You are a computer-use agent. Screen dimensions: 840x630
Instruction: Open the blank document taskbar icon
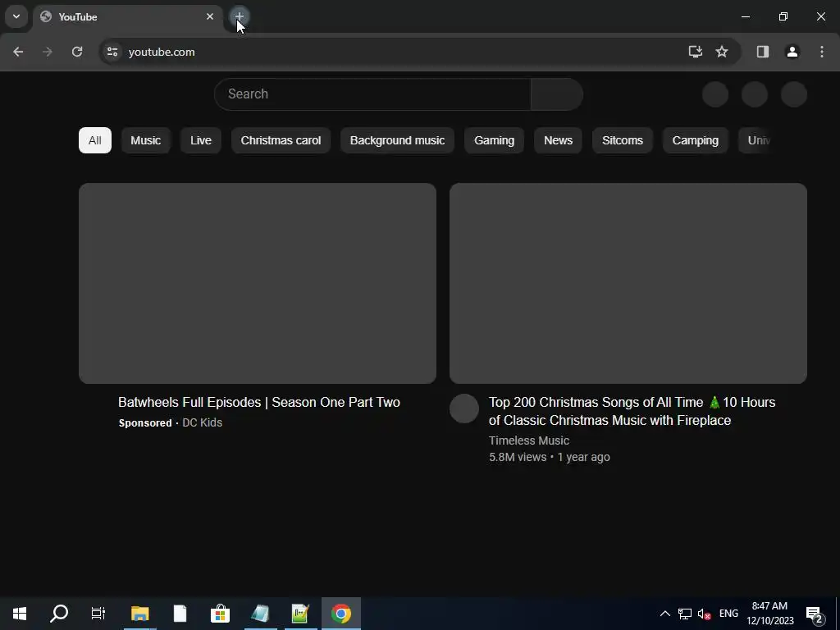coord(180,614)
